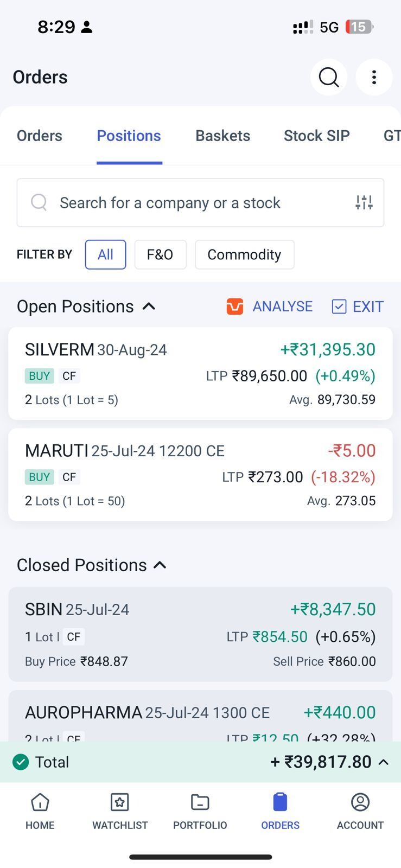Tap the ANALYSE link
Viewport: 401px width, 868px height.
(282, 307)
